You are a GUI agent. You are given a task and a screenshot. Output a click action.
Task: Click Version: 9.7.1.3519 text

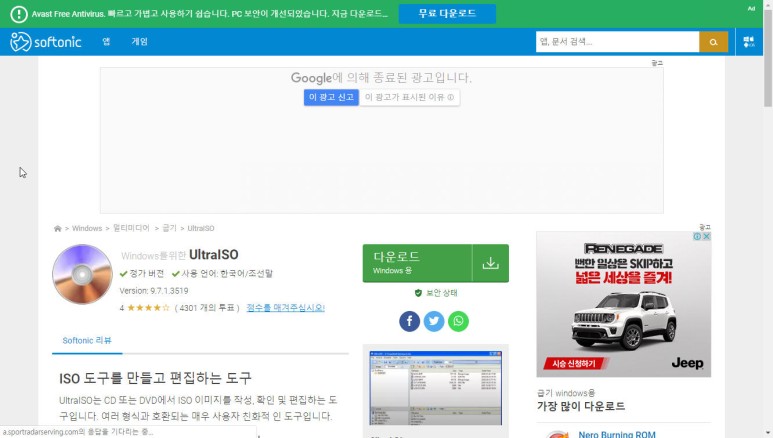[x=154, y=291]
